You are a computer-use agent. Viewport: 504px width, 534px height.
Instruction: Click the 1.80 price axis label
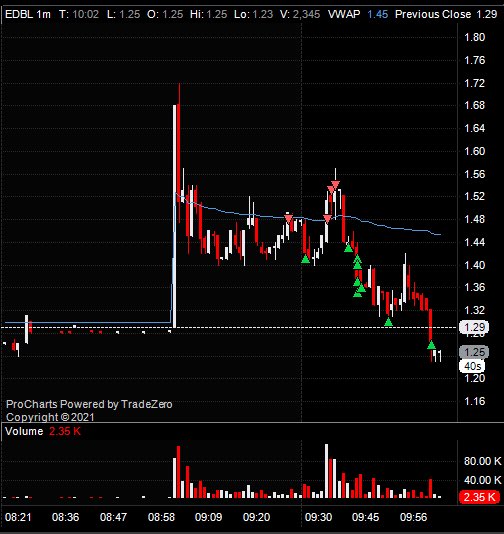(x=474, y=37)
